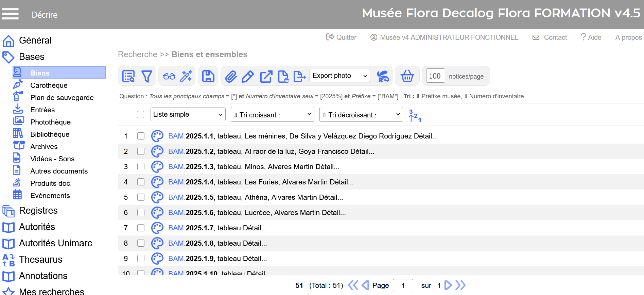Screen dimensions: 644x295
Task: Open Vidéos - Sons in sidebar
Action: coord(52,159)
